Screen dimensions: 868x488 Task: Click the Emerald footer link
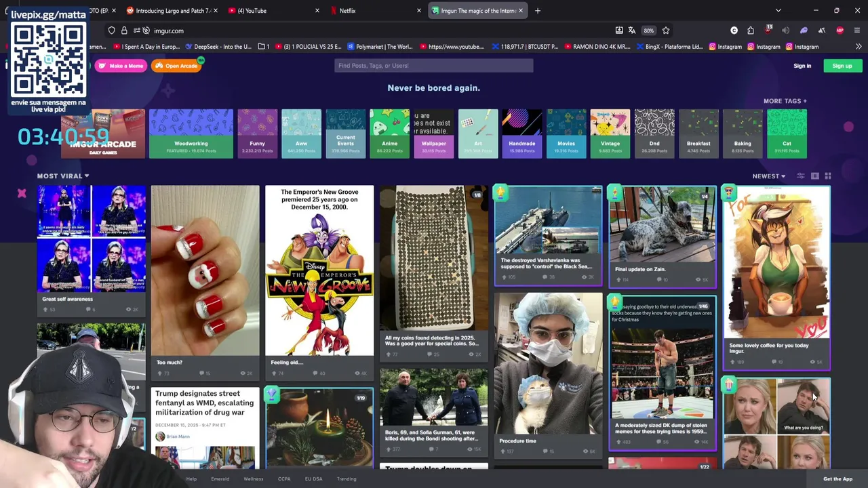[220, 479]
